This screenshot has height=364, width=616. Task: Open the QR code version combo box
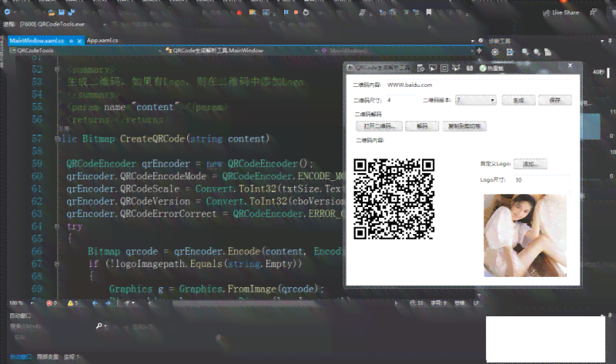coord(475,100)
